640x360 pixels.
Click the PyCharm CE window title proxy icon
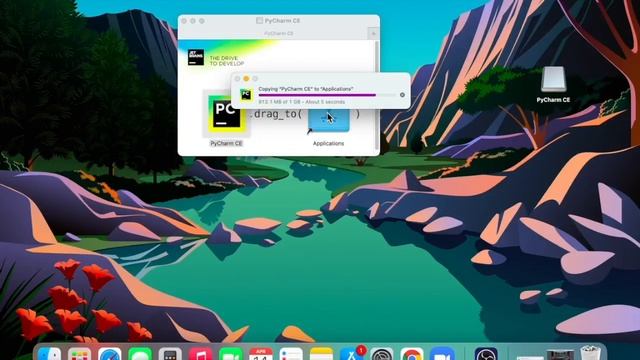[259, 20]
